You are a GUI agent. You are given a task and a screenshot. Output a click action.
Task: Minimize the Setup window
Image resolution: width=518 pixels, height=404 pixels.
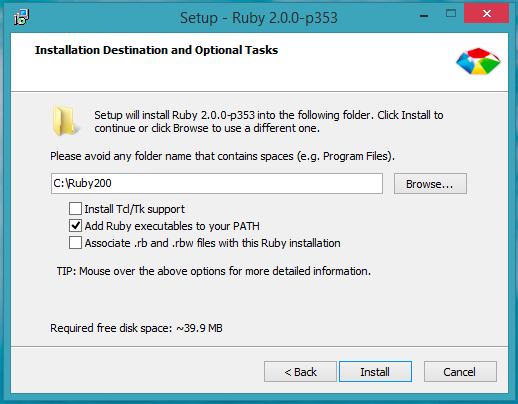coord(424,15)
